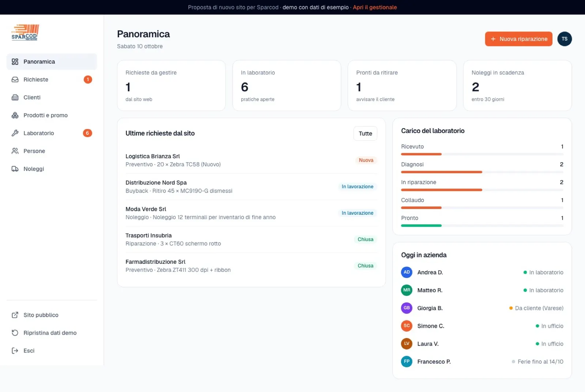Open Logistica Brianza Srl request
Image resolution: width=585 pixels, height=392 pixels.
tap(251, 160)
